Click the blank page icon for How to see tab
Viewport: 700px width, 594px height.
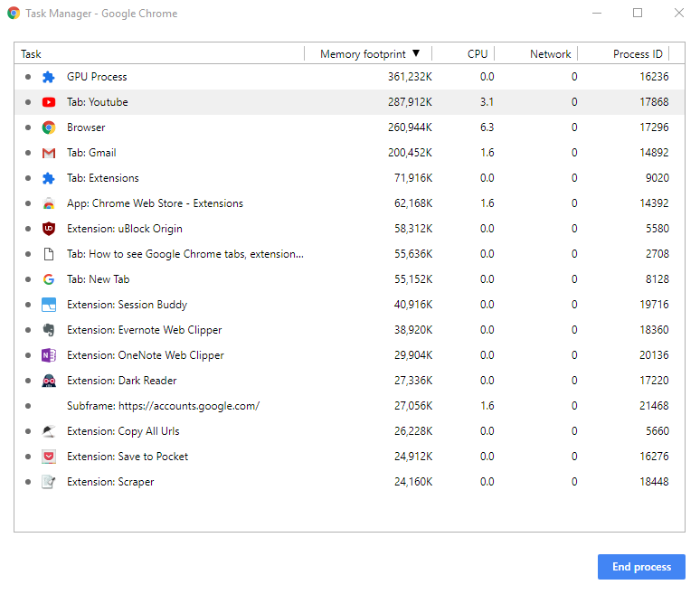[49, 254]
